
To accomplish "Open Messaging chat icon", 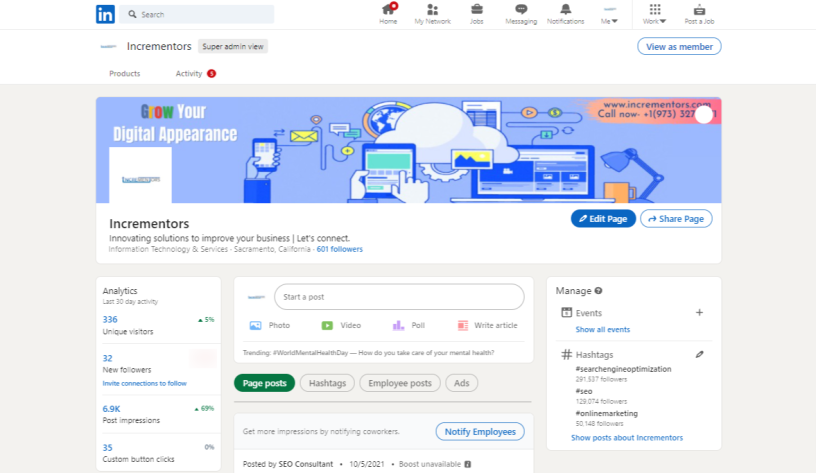I will pyautogui.click(x=521, y=10).
